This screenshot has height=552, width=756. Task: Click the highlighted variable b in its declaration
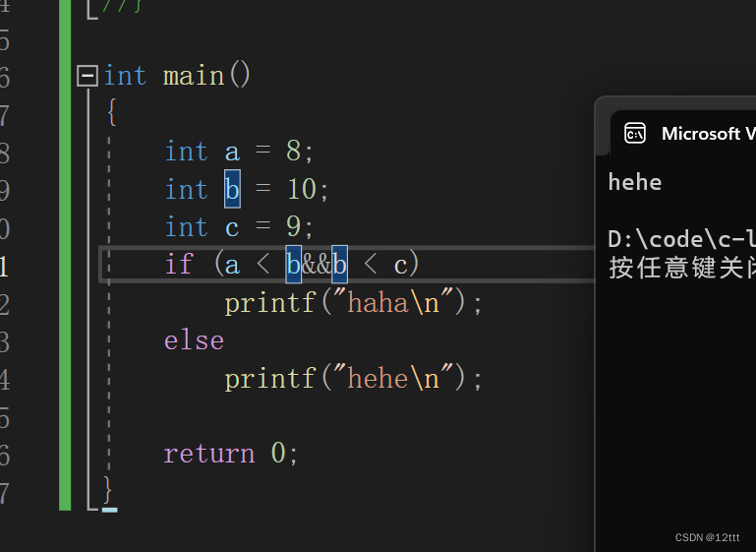click(x=232, y=189)
